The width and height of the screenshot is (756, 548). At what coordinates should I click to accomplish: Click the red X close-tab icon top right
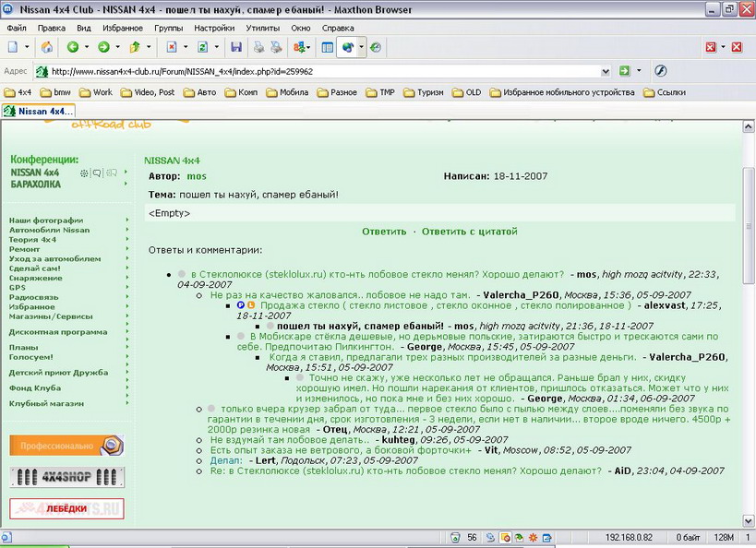737,47
